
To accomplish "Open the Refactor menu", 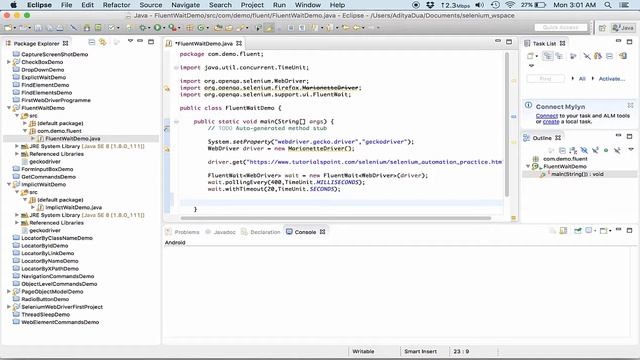I will (x=116, y=5).
